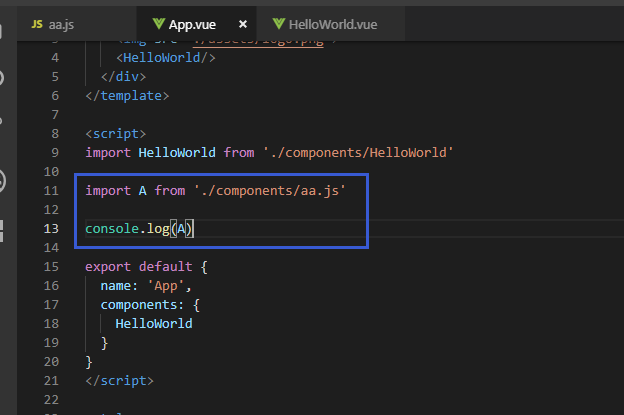Image resolution: width=624 pixels, height=415 pixels.
Task: Click the 'import' keyword on line 11
Action: pos(108,191)
